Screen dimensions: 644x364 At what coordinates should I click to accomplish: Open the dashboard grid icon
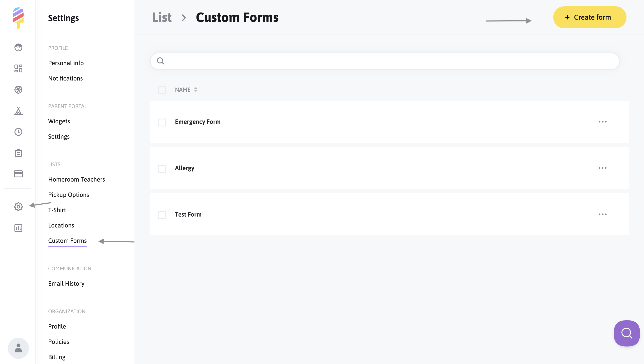pos(18,68)
